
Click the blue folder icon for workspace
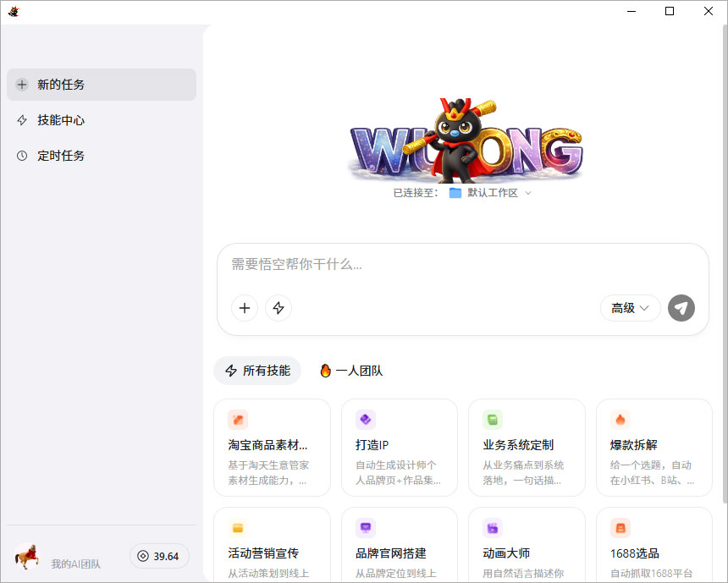455,193
